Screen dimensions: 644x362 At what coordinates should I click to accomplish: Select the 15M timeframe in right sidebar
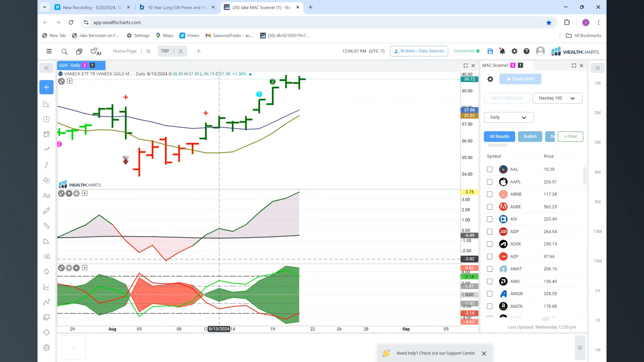(597, 261)
